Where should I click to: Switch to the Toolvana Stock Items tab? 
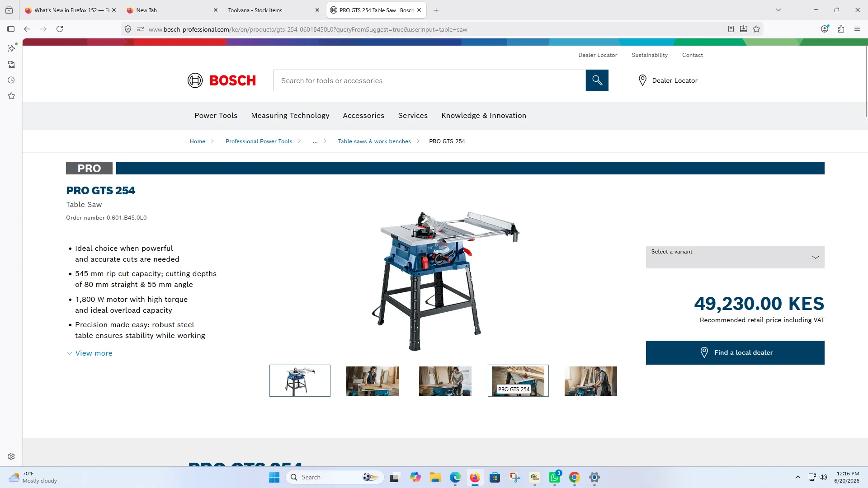tap(274, 10)
